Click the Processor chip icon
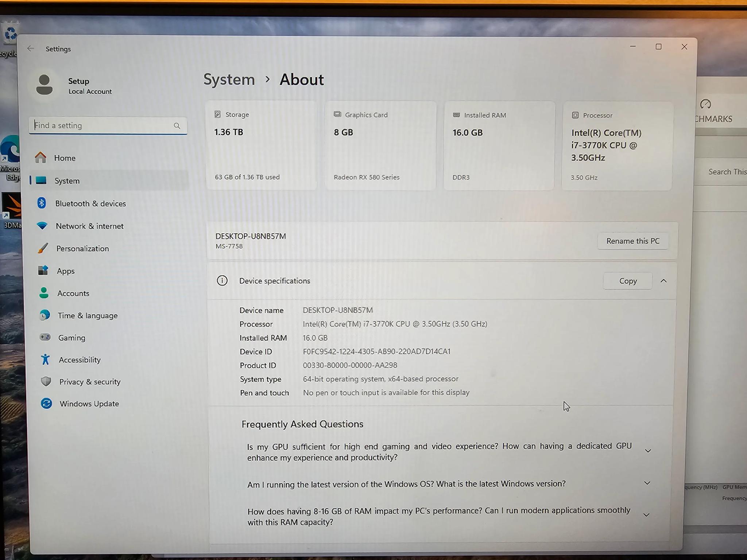 (575, 115)
